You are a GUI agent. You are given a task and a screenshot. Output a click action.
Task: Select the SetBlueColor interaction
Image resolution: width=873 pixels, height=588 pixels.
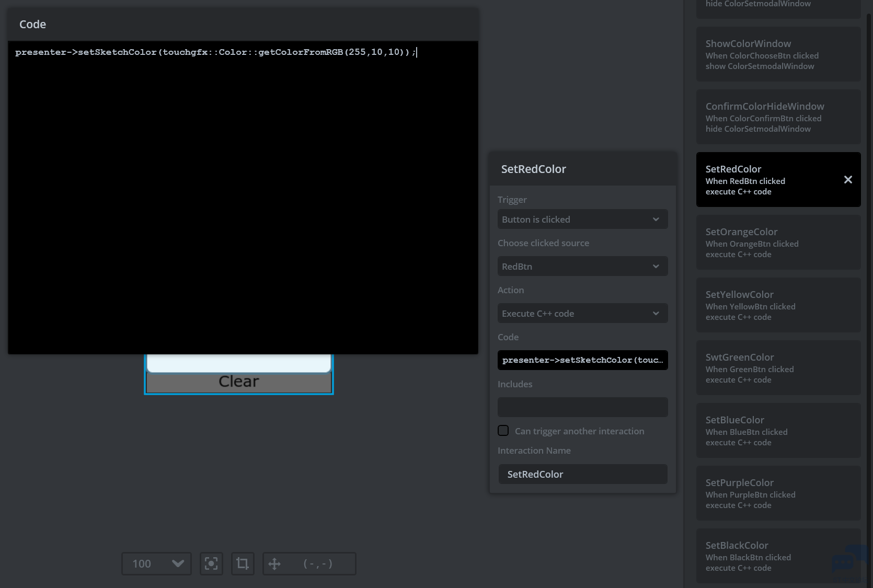778,431
